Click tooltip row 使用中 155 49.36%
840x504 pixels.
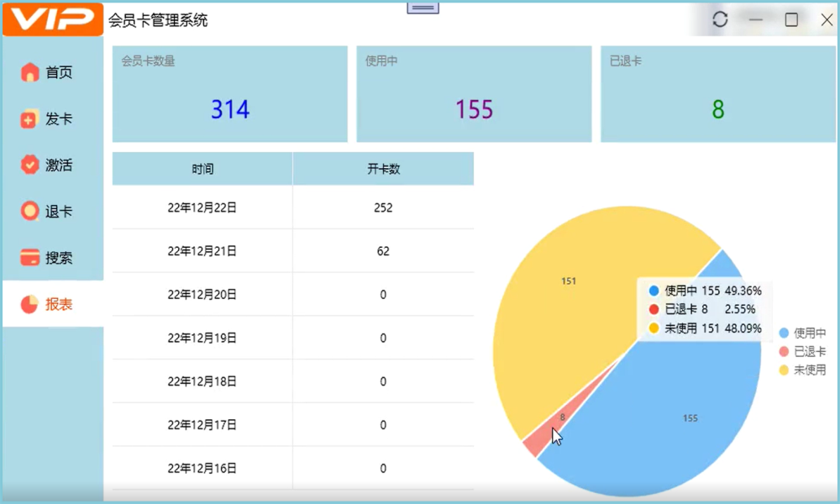705,291
